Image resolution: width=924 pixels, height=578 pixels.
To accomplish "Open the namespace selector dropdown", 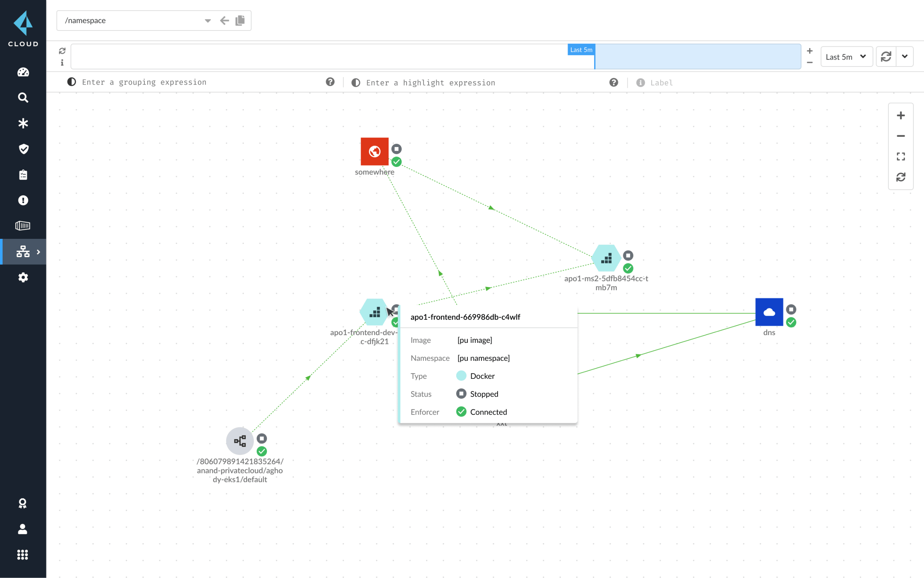I will [x=208, y=21].
